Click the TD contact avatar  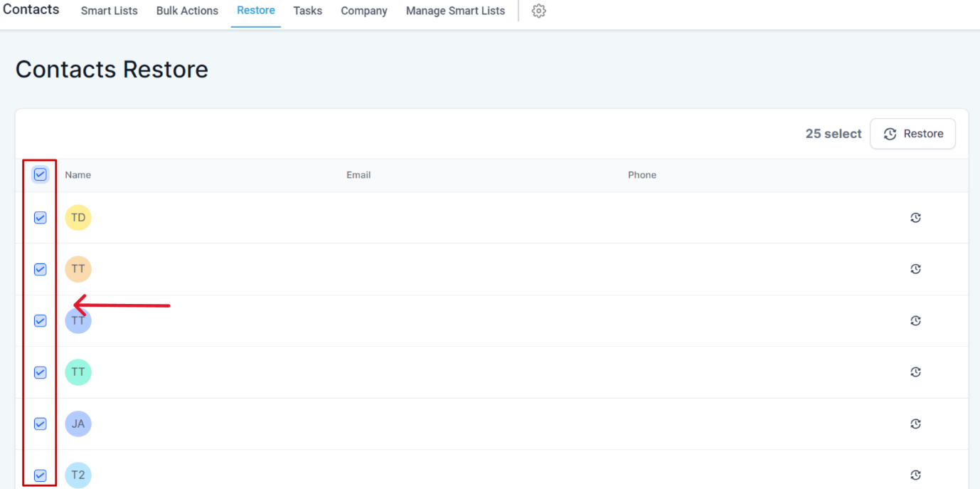tap(78, 217)
